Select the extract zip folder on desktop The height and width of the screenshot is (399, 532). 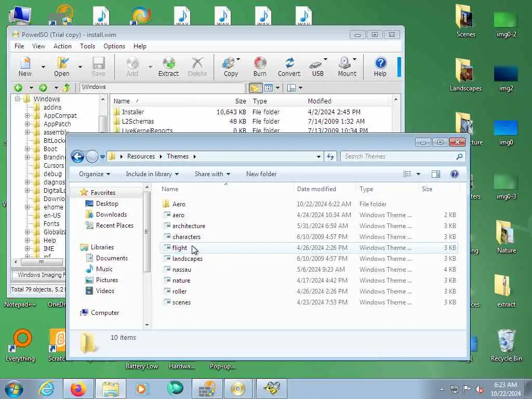point(506,291)
